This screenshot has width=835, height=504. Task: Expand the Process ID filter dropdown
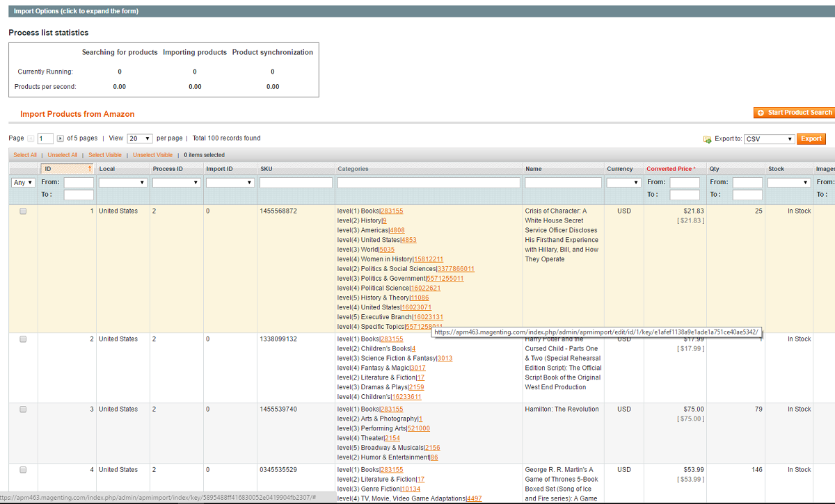[177, 183]
